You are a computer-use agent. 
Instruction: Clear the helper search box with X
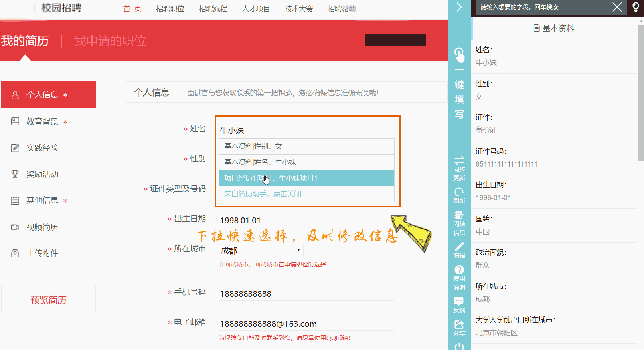tap(617, 7)
